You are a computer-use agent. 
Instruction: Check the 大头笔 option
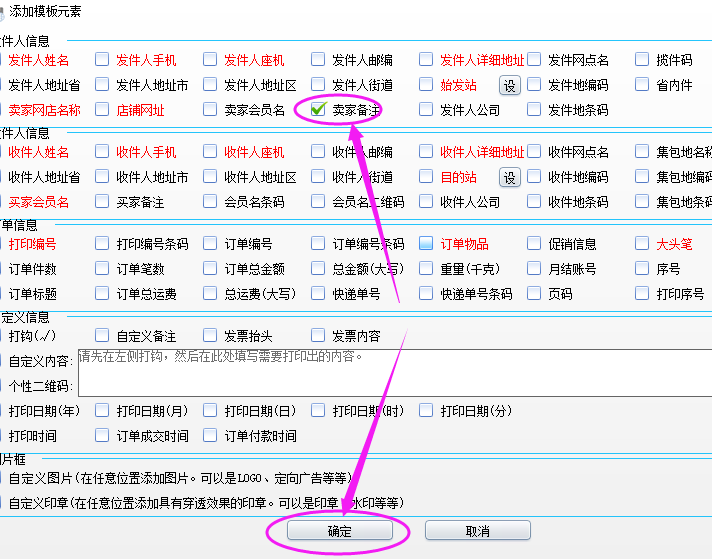643,244
